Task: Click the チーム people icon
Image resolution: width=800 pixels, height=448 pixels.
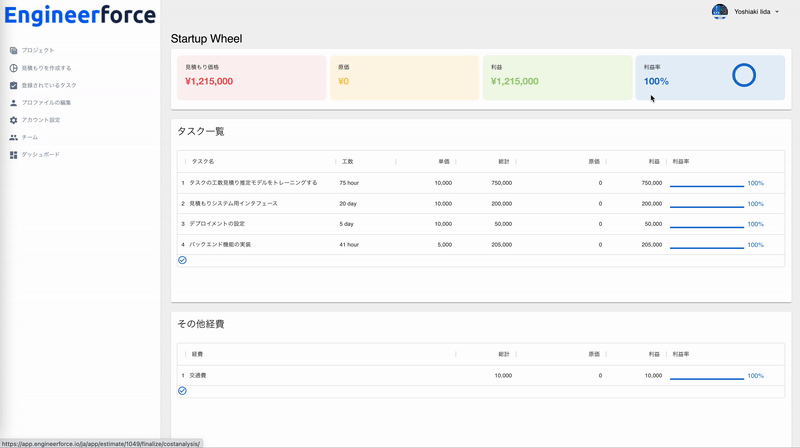Action: [x=14, y=137]
